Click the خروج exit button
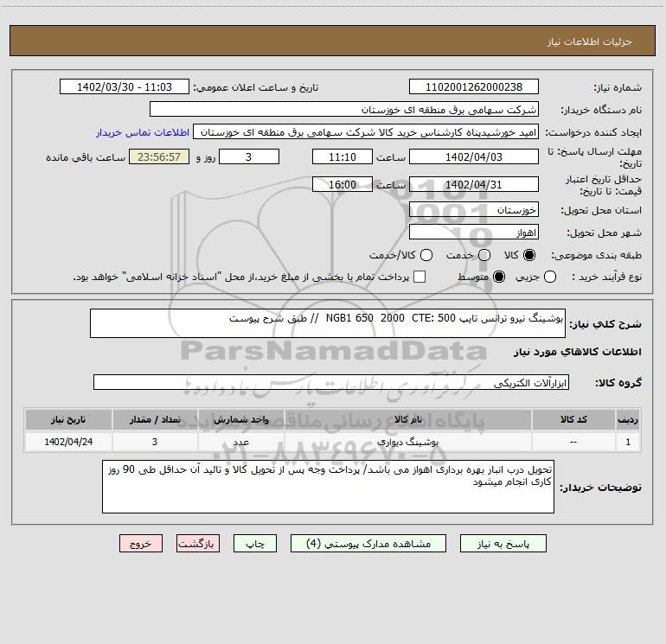Image resolution: width=666 pixels, height=644 pixels. pos(141,544)
